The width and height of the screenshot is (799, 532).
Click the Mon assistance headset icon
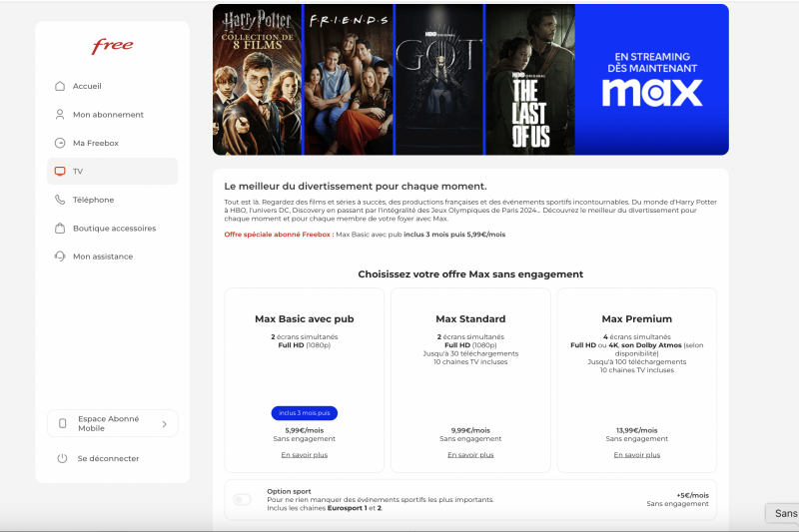(60, 257)
